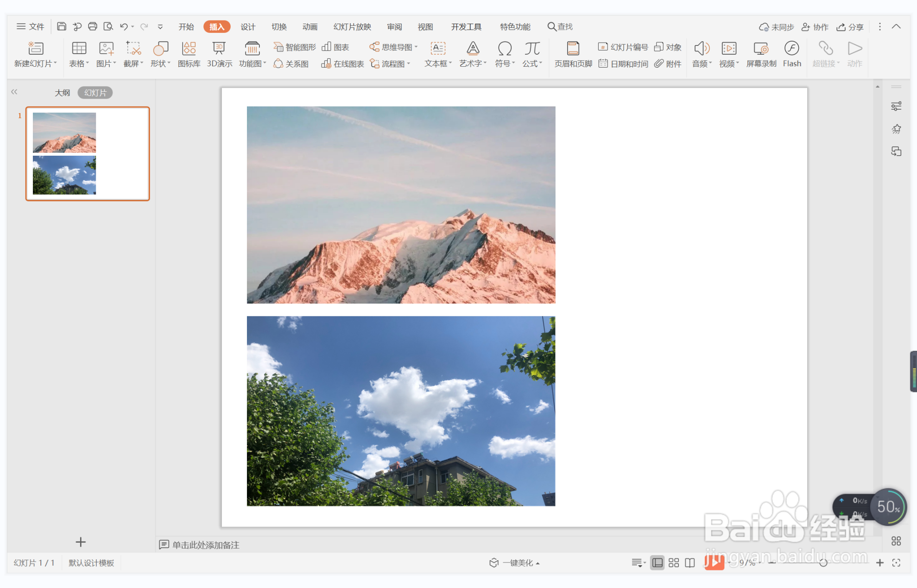
Task: Click the 3D演示 icon
Action: point(219,49)
